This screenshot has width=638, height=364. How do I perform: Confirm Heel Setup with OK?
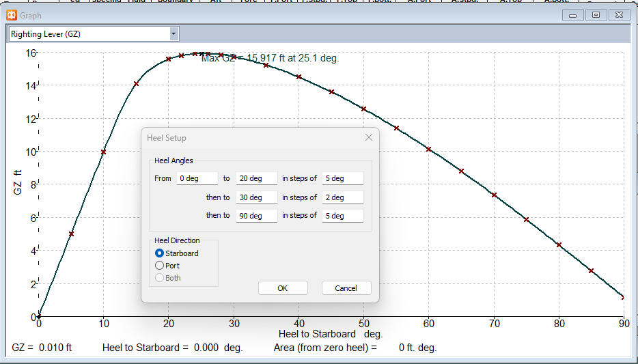pyautogui.click(x=283, y=288)
